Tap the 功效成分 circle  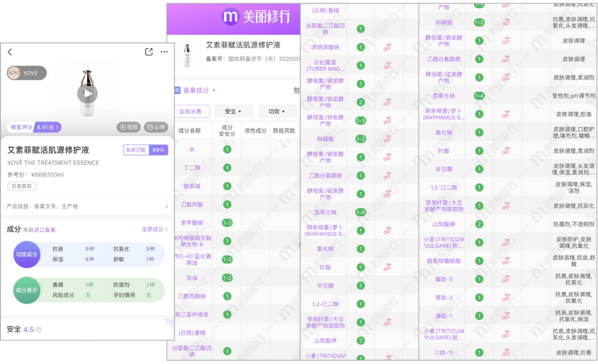point(27,254)
